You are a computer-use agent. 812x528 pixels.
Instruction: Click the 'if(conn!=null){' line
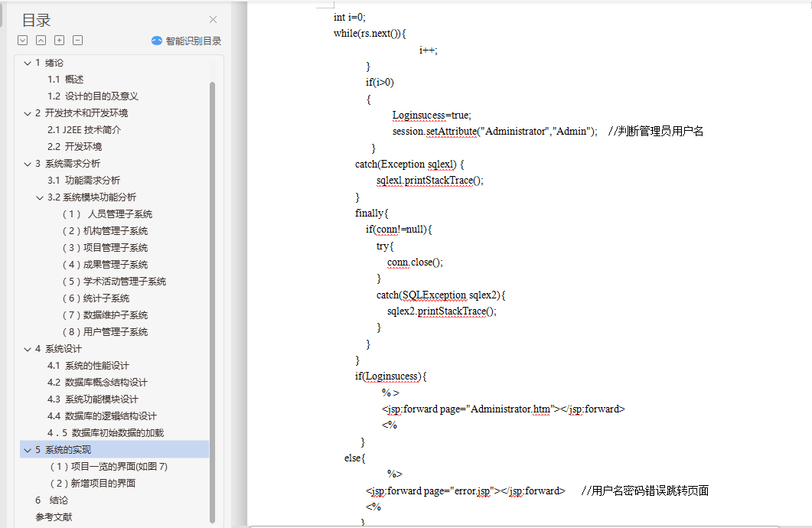[x=399, y=230]
